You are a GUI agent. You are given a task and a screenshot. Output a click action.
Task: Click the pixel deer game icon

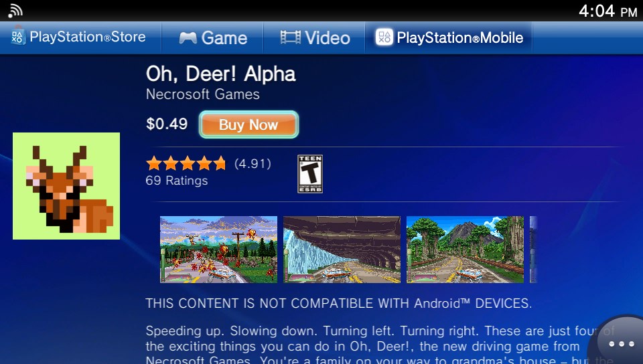pos(66,186)
